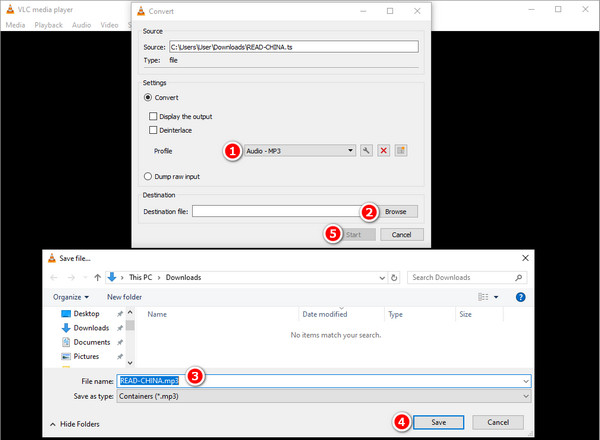
Task: Select the Convert radio button
Action: point(148,98)
